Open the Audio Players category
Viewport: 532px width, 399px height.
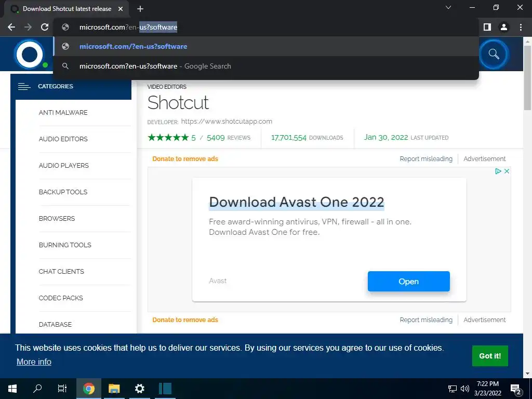click(x=64, y=166)
